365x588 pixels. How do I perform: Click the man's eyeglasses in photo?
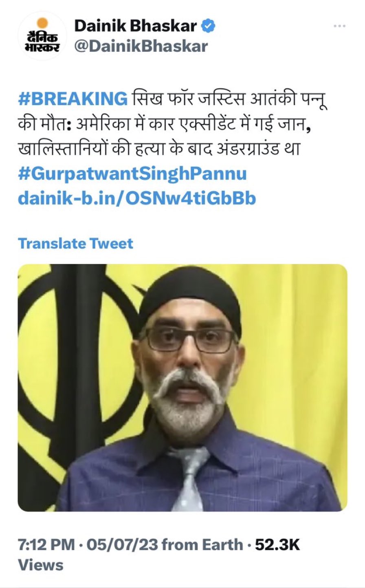coord(189,339)
